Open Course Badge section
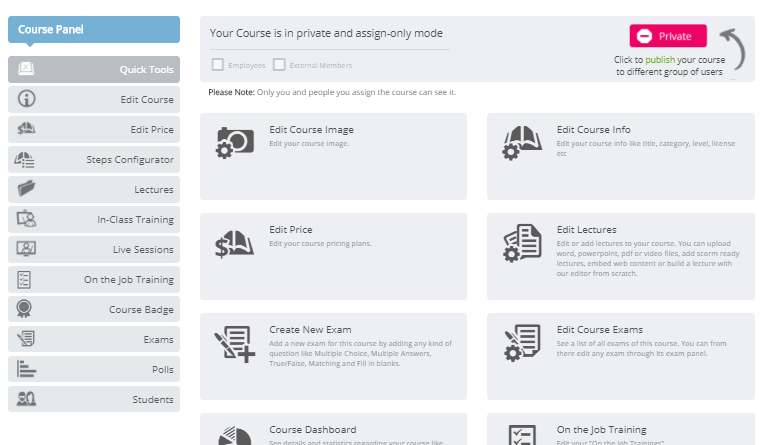761x445 pixels. (x=94, y=310)
